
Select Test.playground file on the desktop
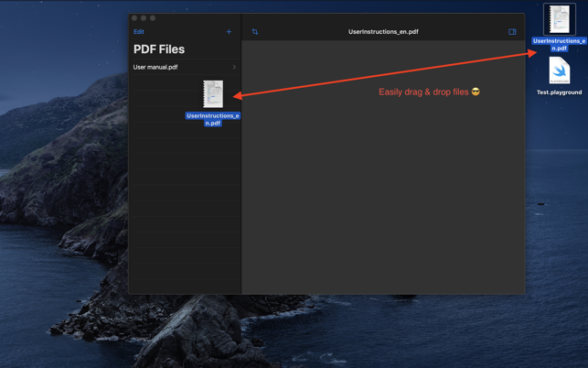[559, 70]
